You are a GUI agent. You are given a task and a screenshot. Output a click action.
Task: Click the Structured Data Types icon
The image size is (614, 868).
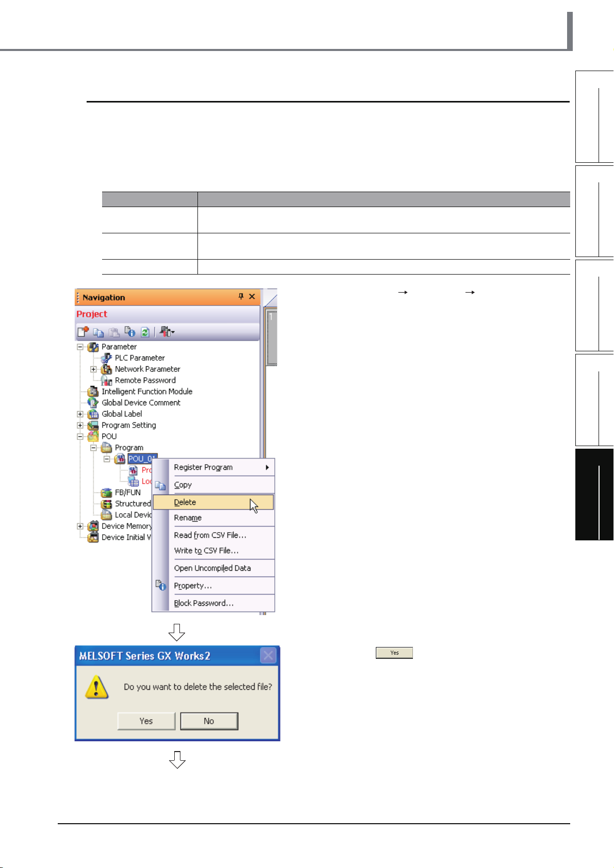(107, 504)
